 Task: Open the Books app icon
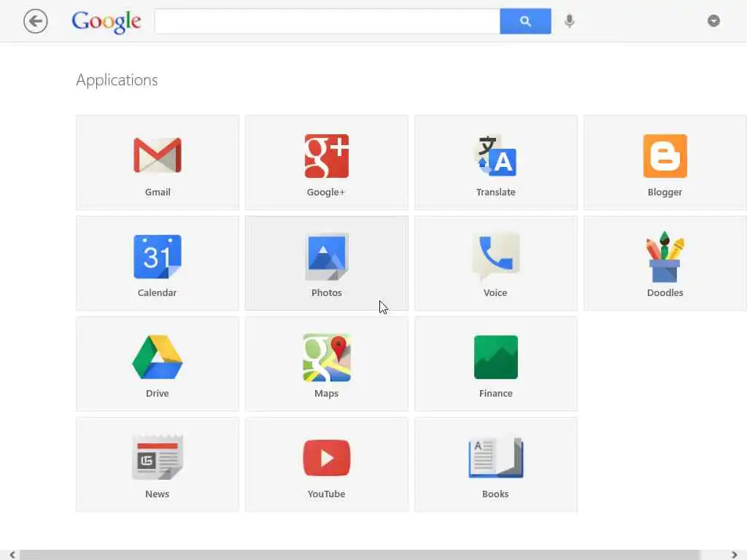pyautogui.click(x=496, y=458)
